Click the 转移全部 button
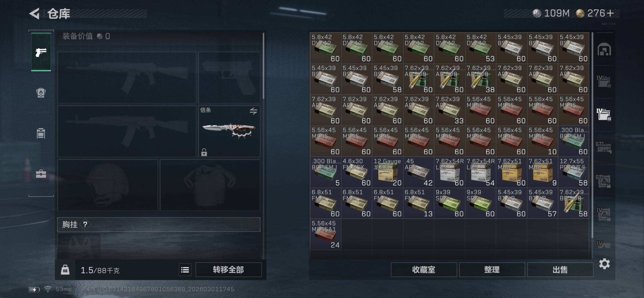The image size is (644, 298). click(228, 269)
